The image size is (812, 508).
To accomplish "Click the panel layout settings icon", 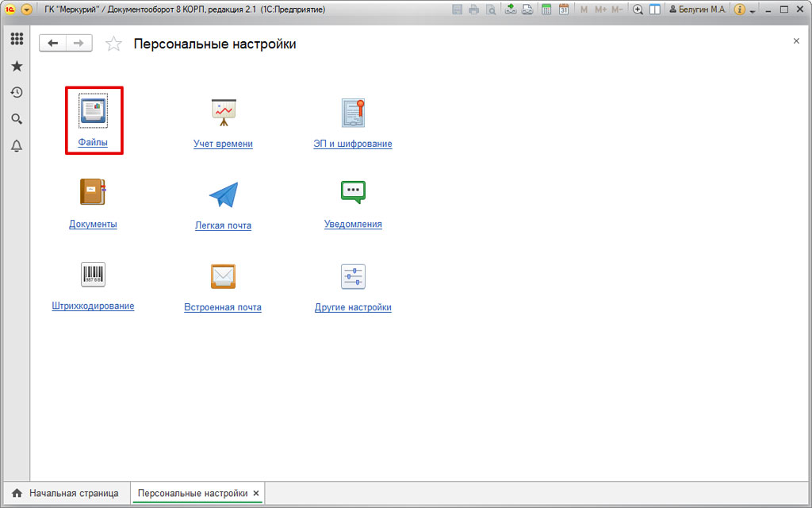I will pyautogui.click(x=654, y=10).
